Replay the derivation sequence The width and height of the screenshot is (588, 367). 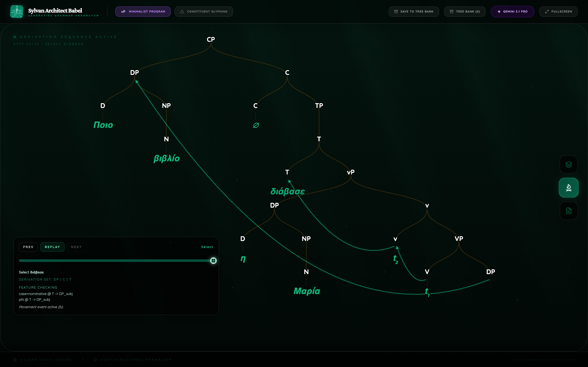pyautogui.click(x=52, y=247)
